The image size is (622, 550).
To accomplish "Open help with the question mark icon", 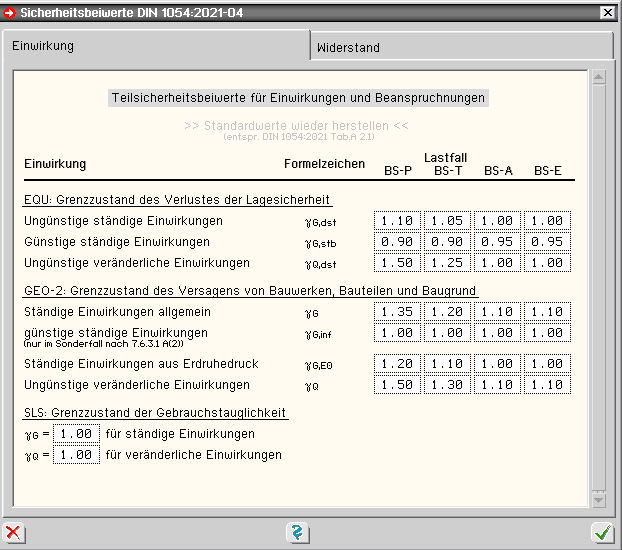I will coord(297,533).
